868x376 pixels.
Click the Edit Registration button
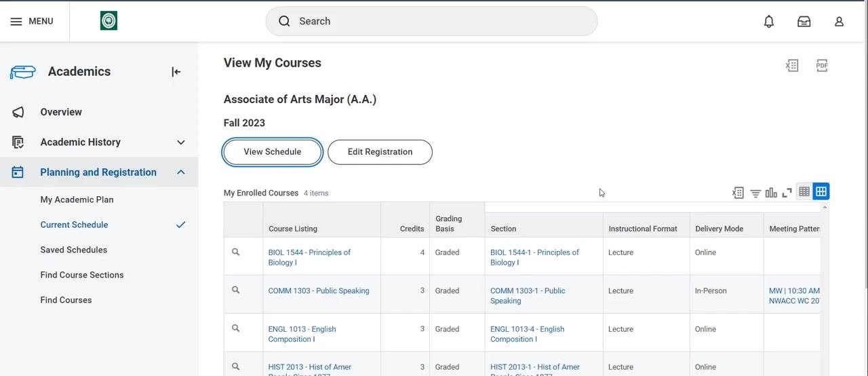(x=380, y=152)
